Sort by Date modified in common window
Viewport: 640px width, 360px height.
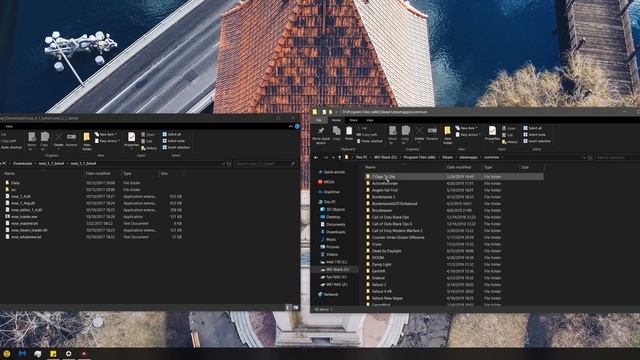[x=459, y=167]
